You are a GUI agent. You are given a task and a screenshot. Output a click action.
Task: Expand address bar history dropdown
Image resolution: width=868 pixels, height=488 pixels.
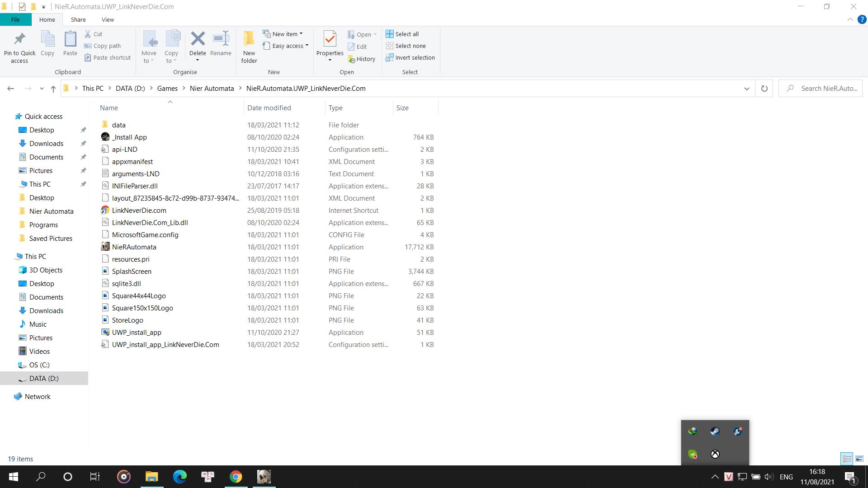click(x=746, y=89)
